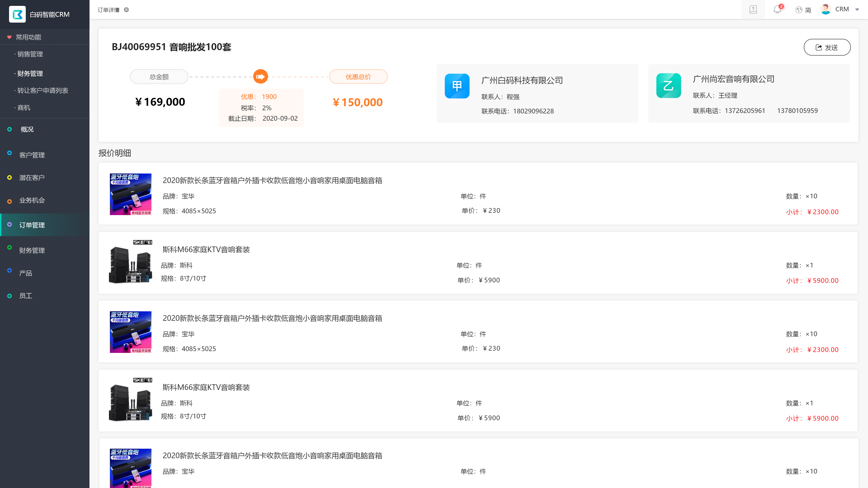This screenshot has width=868, height=488.
Task: Open 转让客户申请列表 shortcut
Action: point(42,91)
